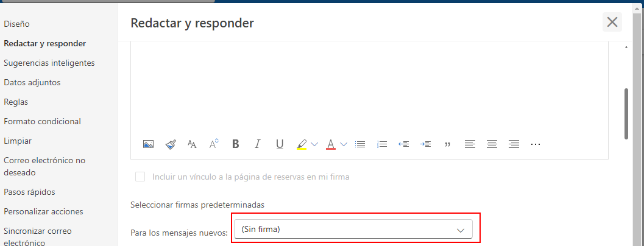Toggle bold formatting
This screenshot has width=644, height=246.
pyautogui.click(x=235, y=144)
